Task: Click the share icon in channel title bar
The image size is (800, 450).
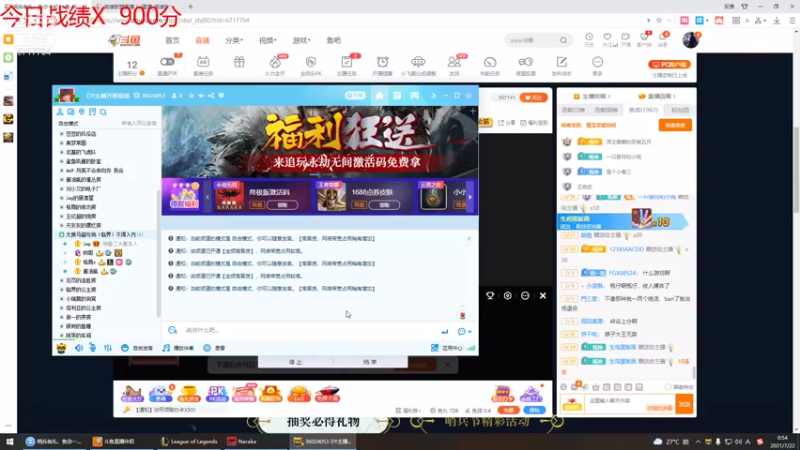Action: point(211,95)
